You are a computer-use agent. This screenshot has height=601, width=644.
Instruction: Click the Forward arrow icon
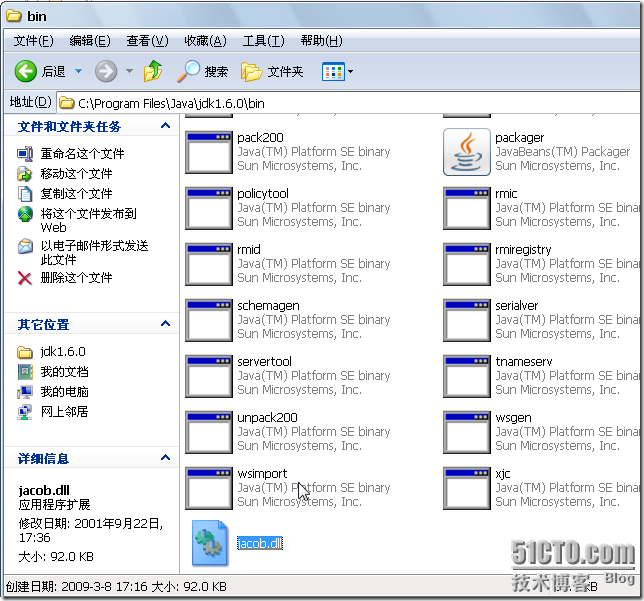pyautogui.click(x=106, y=71)
